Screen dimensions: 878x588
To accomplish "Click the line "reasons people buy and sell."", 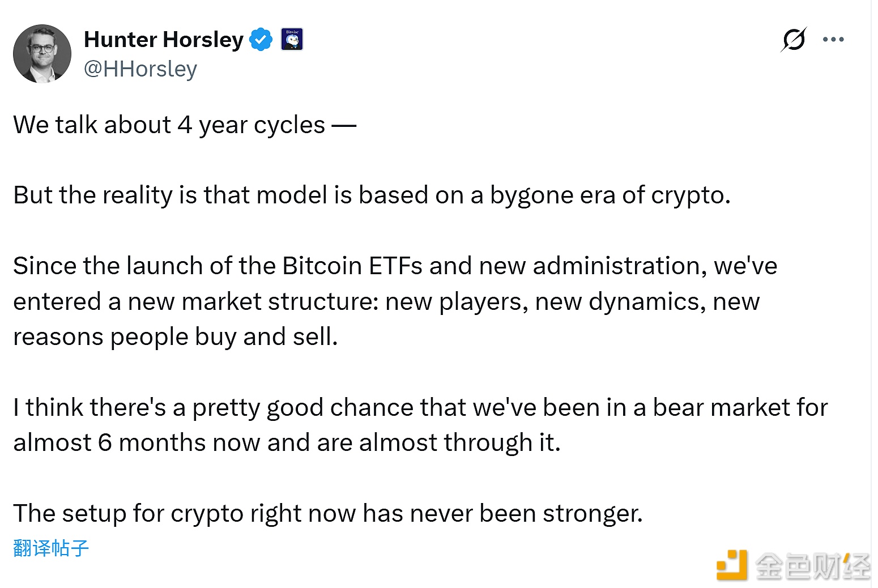I will [176, 337].
